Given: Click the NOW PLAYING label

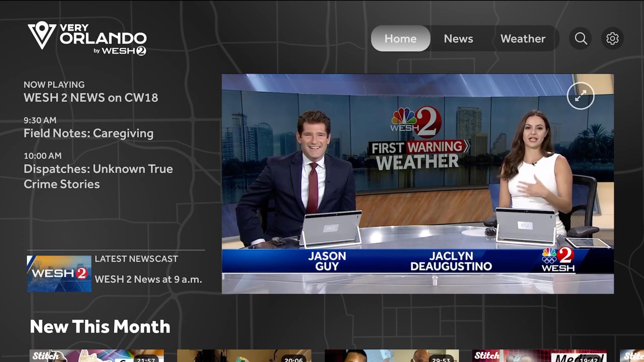Looking at the screenshot, I should click(54, 84).
